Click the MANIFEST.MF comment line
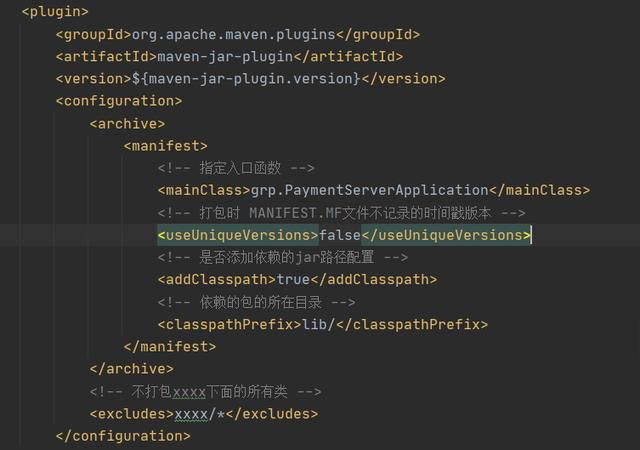Viewport: 640px width, 450px height. [342, 213]
